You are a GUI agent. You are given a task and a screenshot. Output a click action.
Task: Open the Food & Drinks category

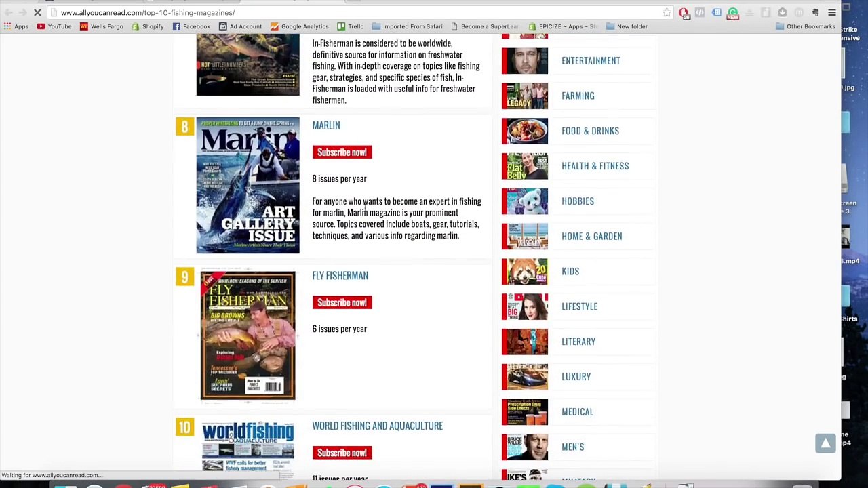coord(590,131)
